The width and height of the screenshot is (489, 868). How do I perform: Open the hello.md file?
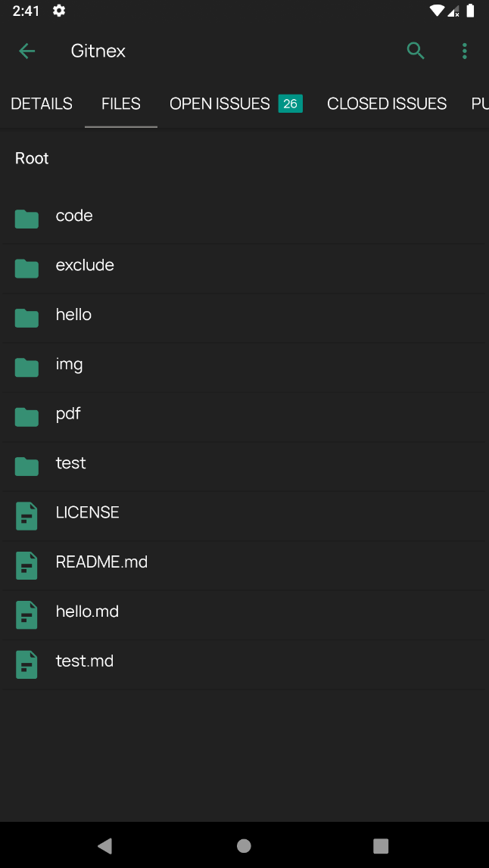pyautogui.click(x=87, y=611)
